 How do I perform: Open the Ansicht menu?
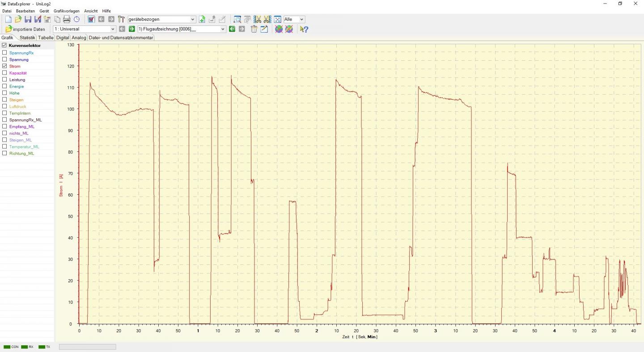coord(91,11)
